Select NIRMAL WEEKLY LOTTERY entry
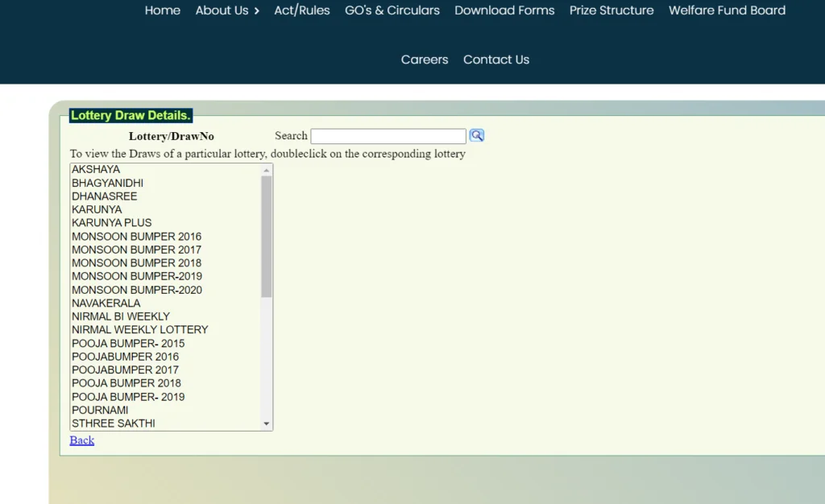 (165, 329)
